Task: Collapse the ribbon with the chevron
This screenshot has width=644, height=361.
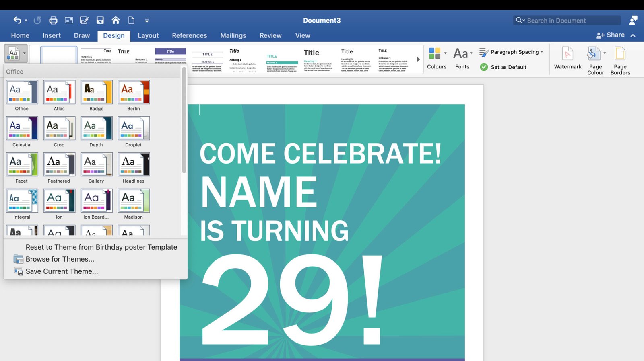Action: point(633,35)
